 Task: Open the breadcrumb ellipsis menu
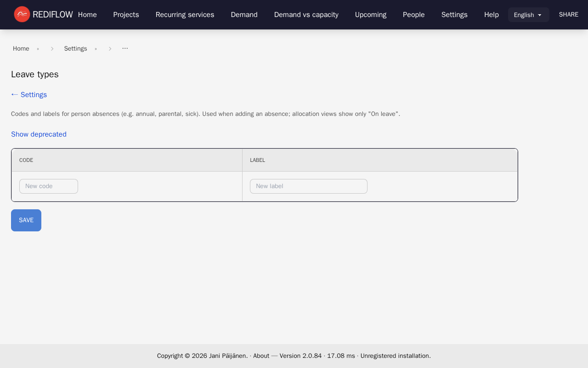pos(125,48)
